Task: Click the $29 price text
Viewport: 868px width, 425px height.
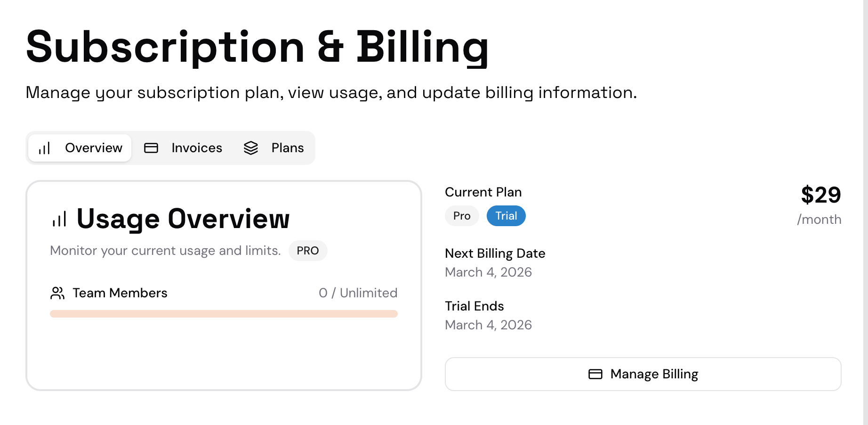Action: (x=820, y=195)
